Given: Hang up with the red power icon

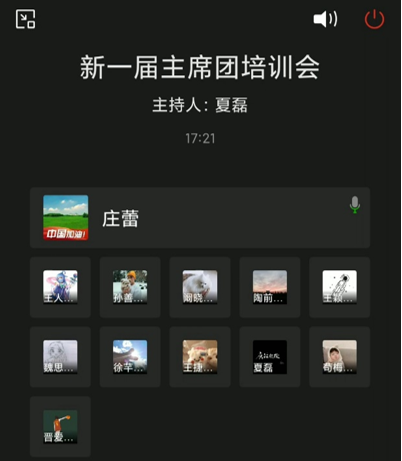Looking at the screenshot, I should point(374,19).
